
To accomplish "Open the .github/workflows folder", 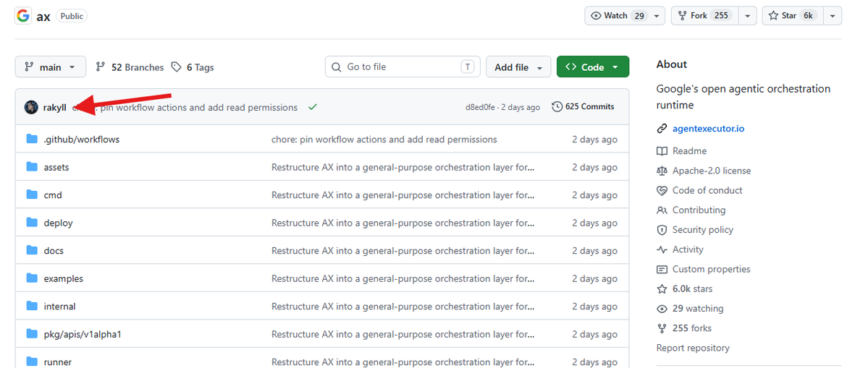I will (x=81, y=140).
